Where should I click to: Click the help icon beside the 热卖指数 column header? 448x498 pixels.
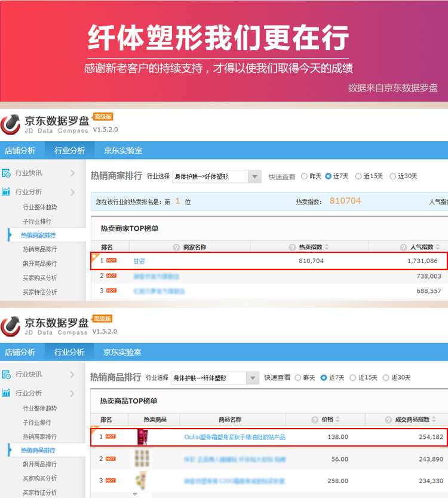[292, 247]
